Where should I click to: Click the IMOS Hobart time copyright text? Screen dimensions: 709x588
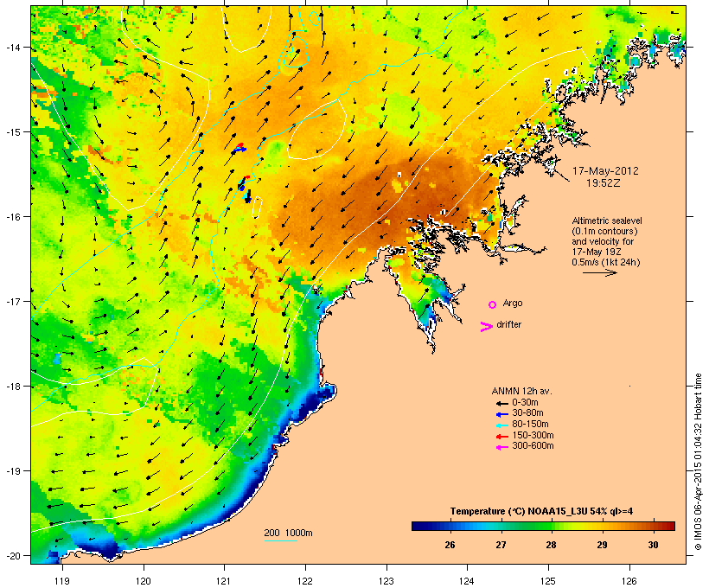point(698,462)
